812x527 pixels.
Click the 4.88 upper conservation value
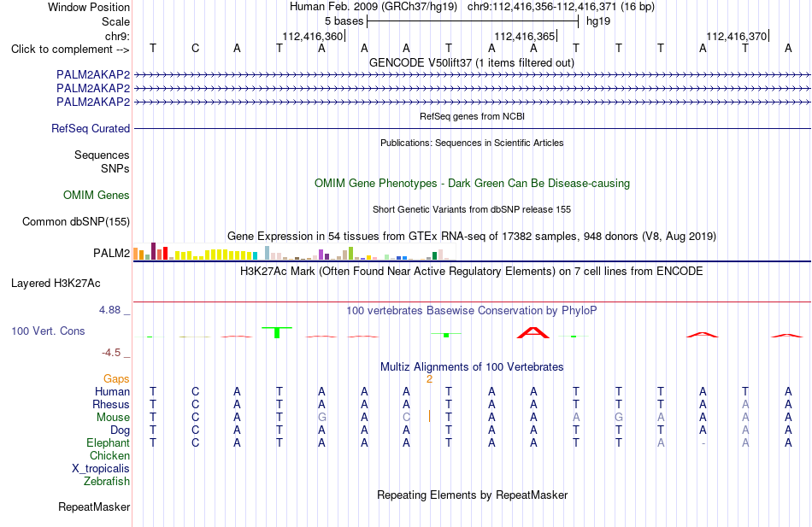tap(109, 309)
